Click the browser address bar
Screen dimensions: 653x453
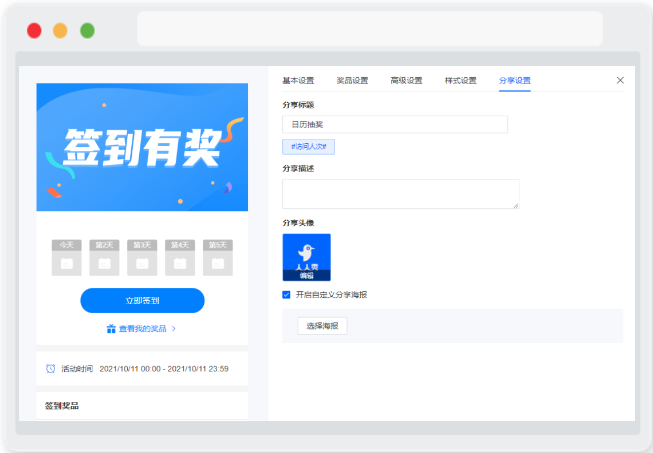(x=370, y=28)
